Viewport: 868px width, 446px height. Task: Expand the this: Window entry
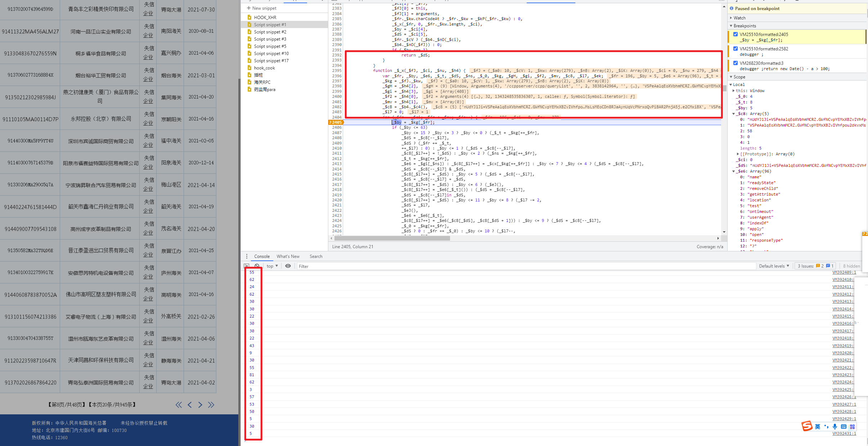coord(734,91)
